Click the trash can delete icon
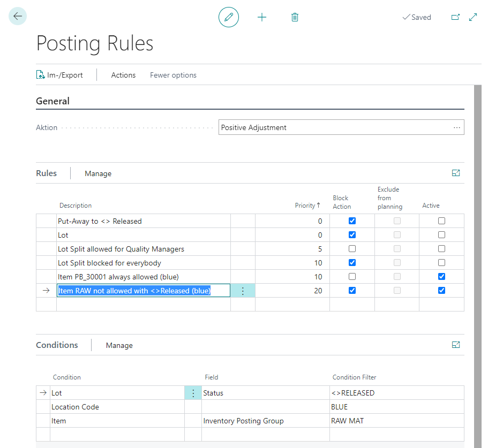This screenshot has height=448, width=503. coord(295,17)
